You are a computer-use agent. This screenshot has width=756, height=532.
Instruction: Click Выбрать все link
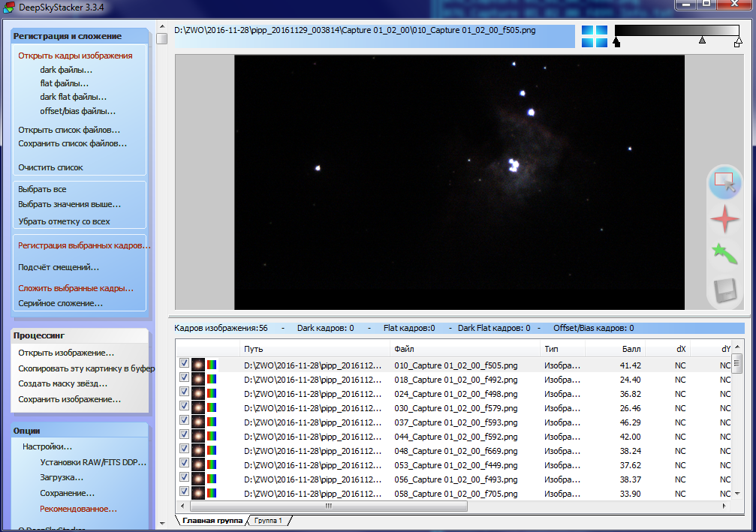click(x=43, y=189)
